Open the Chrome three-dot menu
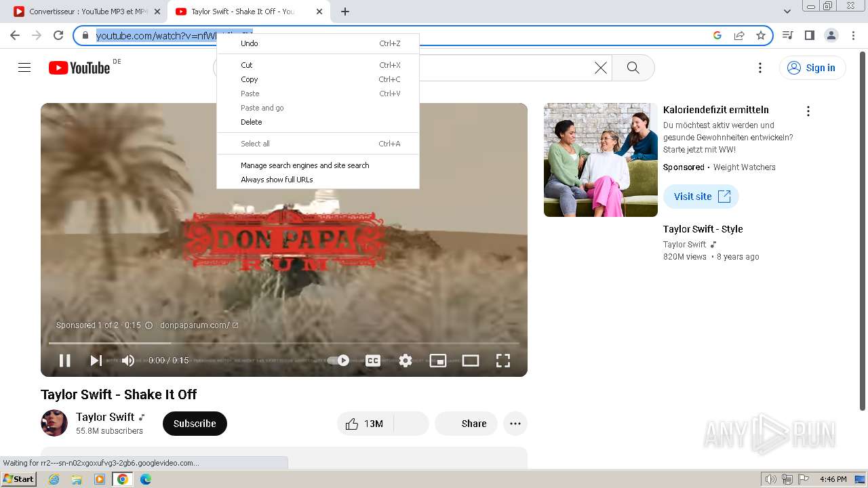Image resolution: width=868 pixels, height=488 pixels. point(852,35)
